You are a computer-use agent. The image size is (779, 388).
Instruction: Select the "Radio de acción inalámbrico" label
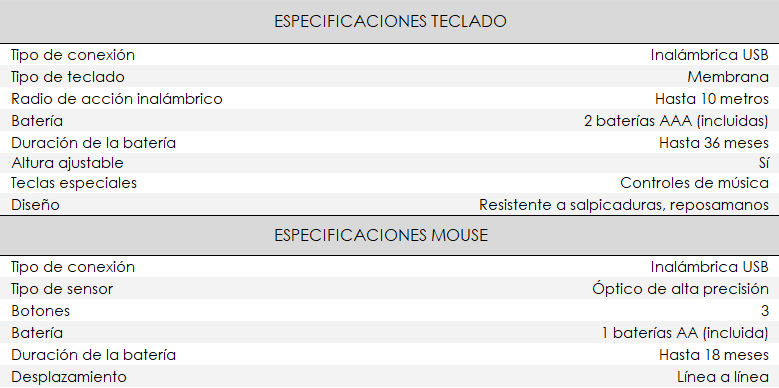pyautogui.click(x=117, y=99)
